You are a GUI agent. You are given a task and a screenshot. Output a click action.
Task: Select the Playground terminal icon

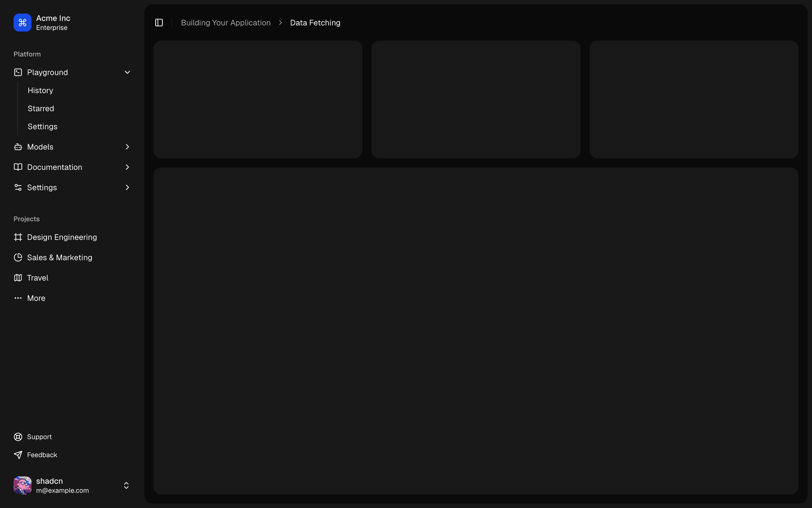click(x=18, y=72)
